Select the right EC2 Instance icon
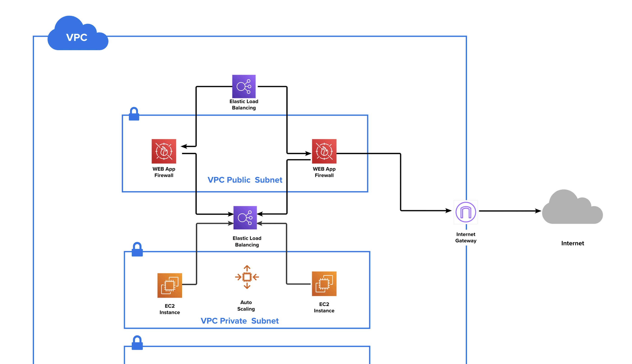632x364 pixels. pos(324,283)
